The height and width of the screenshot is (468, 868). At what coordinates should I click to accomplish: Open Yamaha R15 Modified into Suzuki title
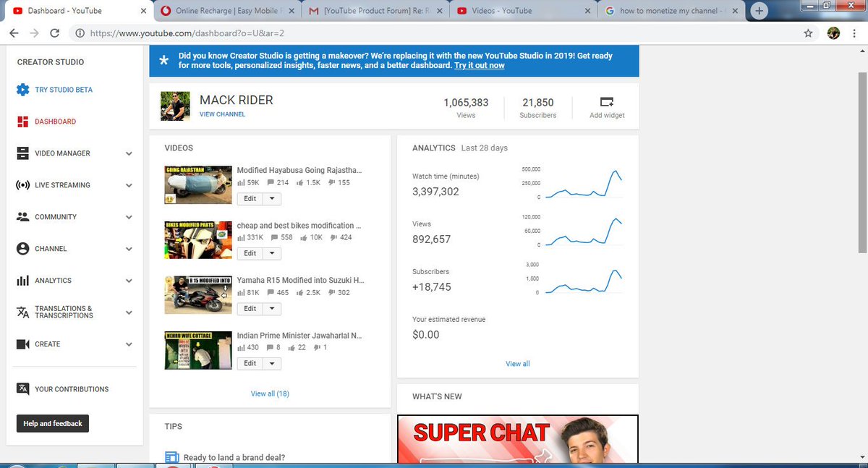click(x=299, y=281)
